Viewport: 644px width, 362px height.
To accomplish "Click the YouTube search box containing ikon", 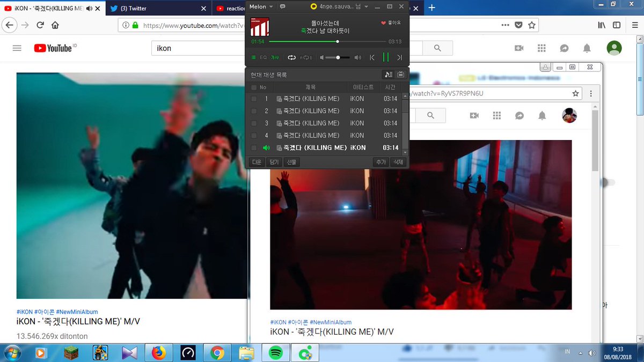I will pos(197,48).
